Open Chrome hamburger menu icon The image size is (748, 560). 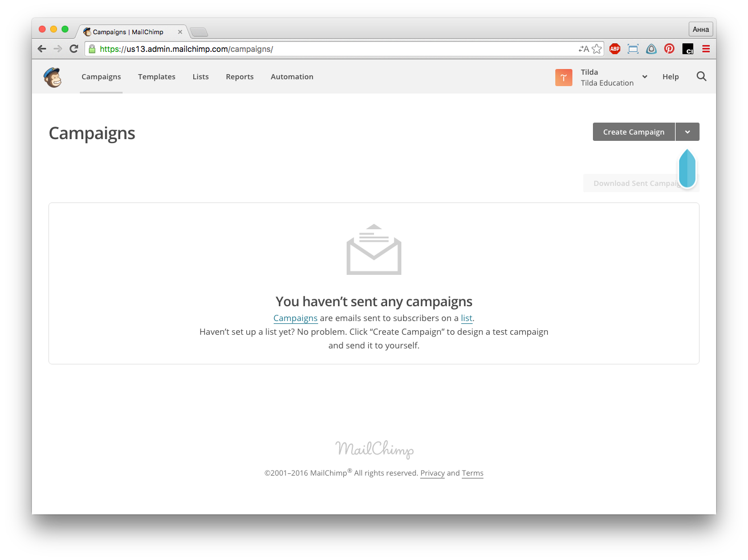706,49
